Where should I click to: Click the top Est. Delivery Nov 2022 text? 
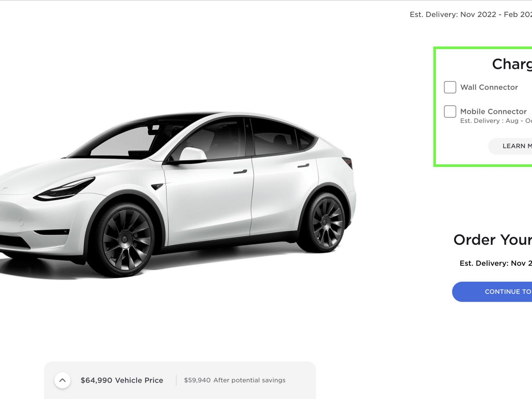pyautogui.click(x=471, y=15)
